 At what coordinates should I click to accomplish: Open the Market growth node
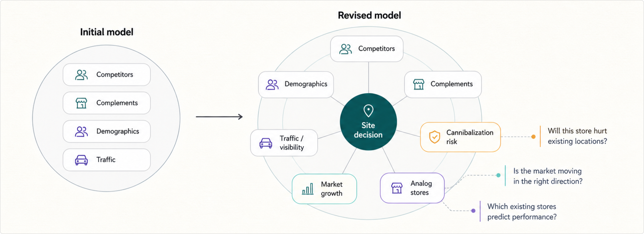point(324,189)
